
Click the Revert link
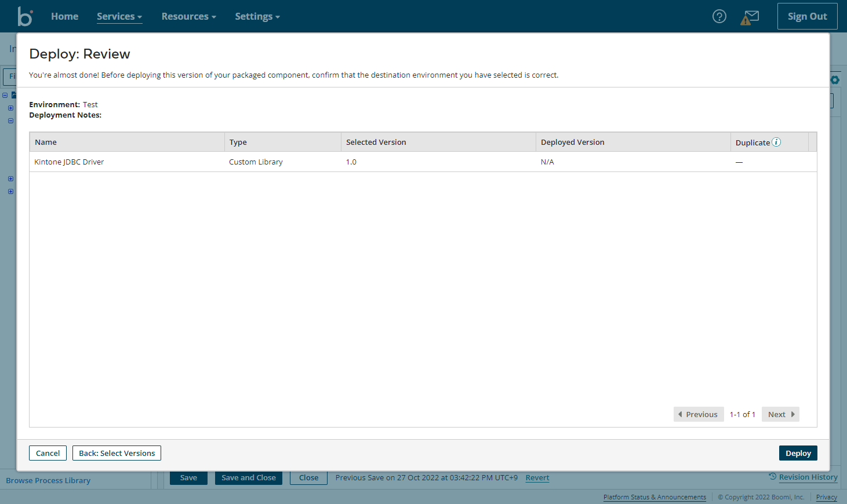(x=537, y=478)
